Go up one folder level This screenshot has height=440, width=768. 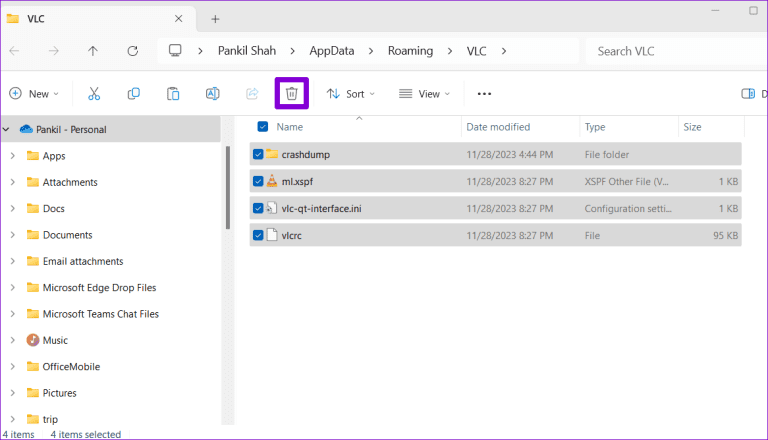click(93, 50)
